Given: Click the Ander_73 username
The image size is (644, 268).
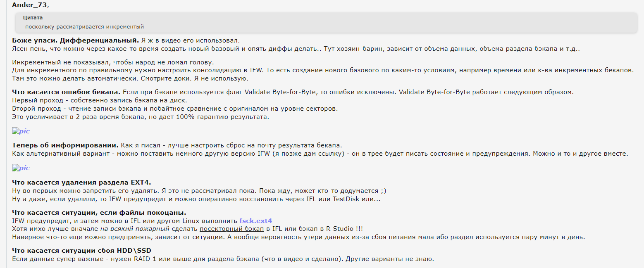Looking at the screenshot, I should point(29,5).
